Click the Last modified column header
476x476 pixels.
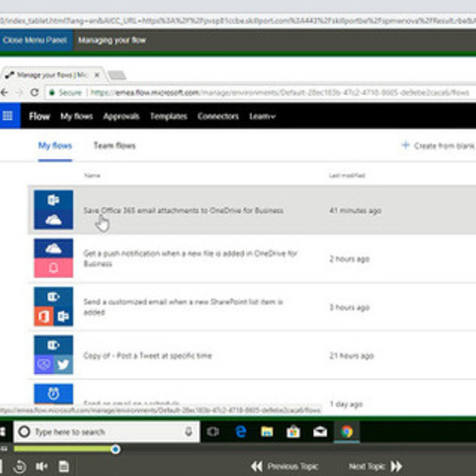(x=347, y=176)
